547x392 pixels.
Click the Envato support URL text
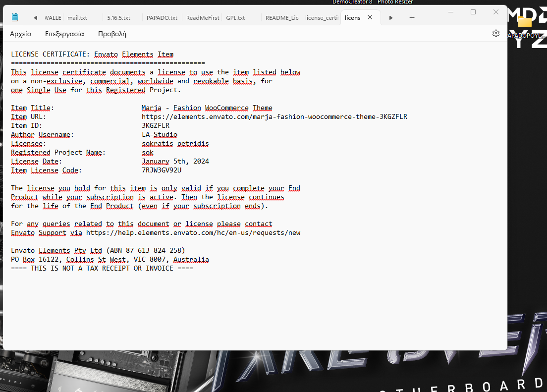click(193, 233)
